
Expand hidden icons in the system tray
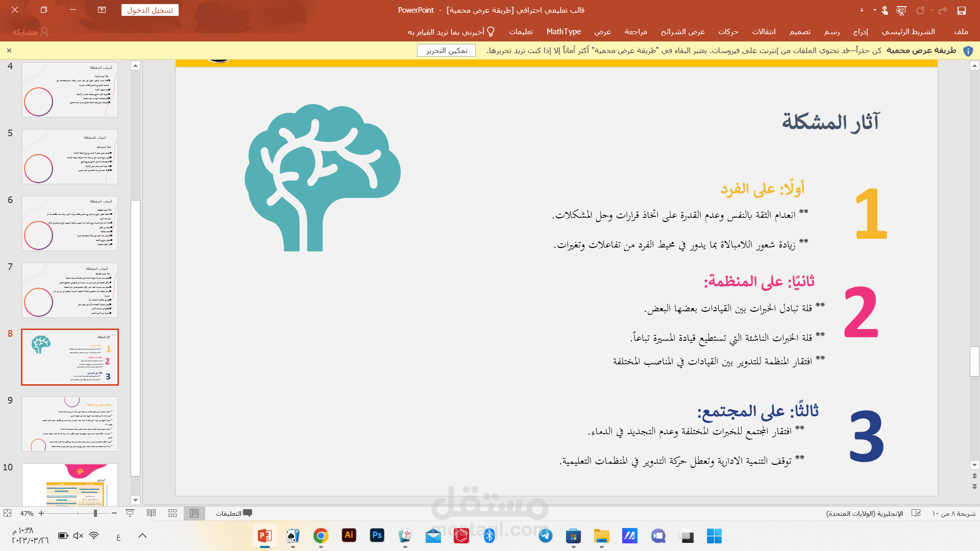click(142, 536)
